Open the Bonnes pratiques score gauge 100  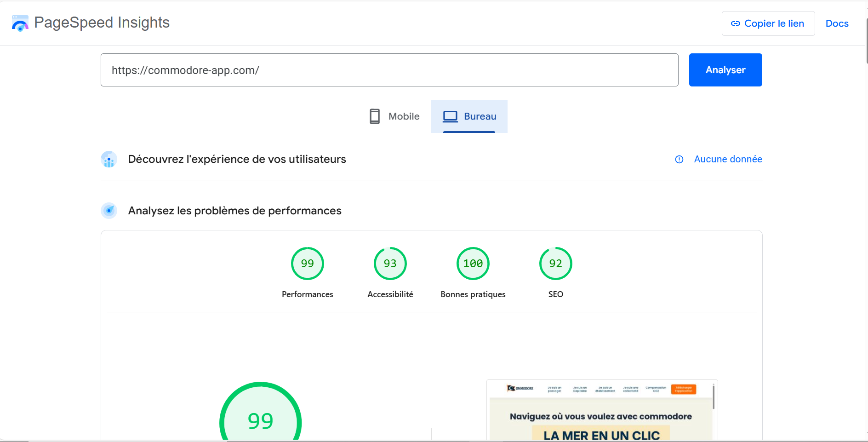473,264
